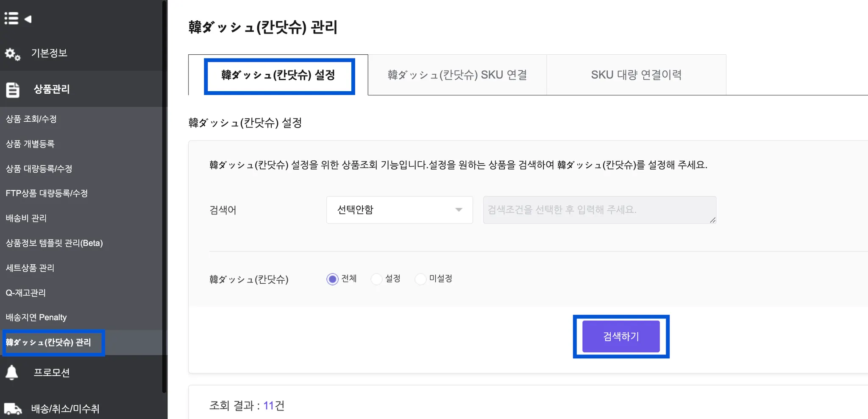Select the 설정 radio button

coord(376,279)
